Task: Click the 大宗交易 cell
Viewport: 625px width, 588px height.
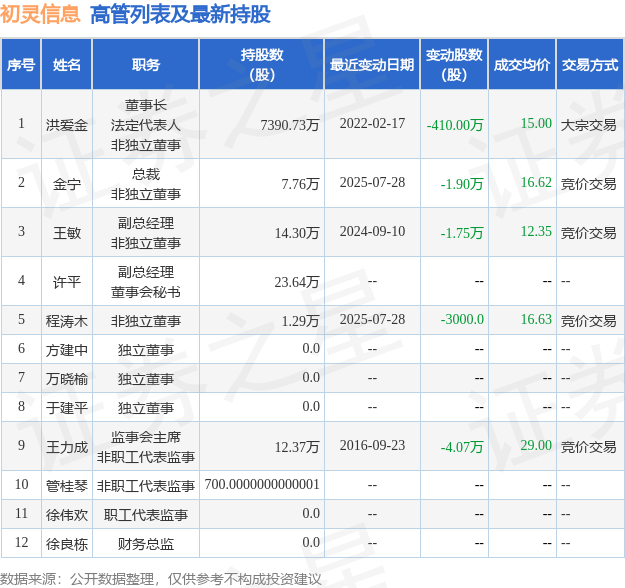Action: [589, 125]
